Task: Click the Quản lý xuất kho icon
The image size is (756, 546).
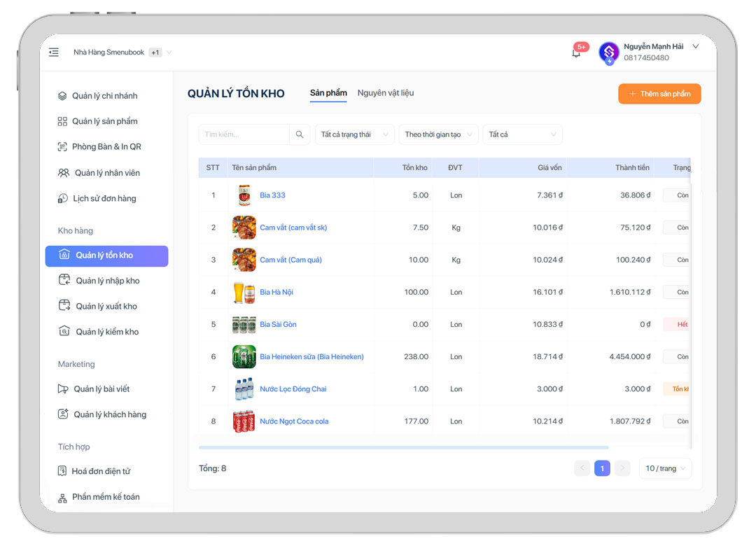Action: click(64, 306)
